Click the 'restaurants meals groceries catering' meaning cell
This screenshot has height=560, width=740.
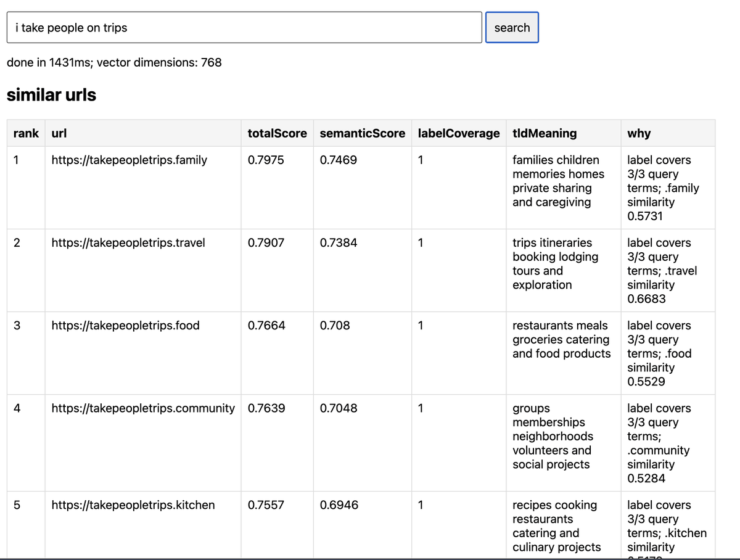564,353
